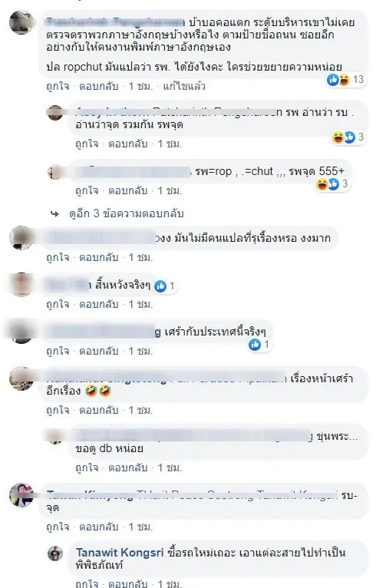Reply to the 'ropchut' top comment

pyautogui.click(x=98, y=87)
